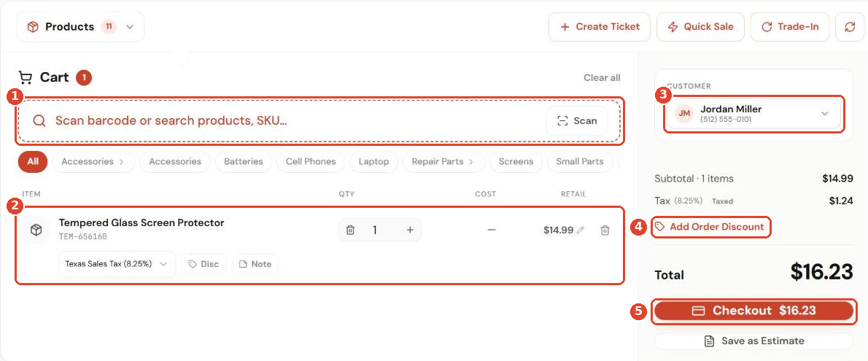Click the $14.99 subtotal amount
868x361 pixels.
point(837,178)
